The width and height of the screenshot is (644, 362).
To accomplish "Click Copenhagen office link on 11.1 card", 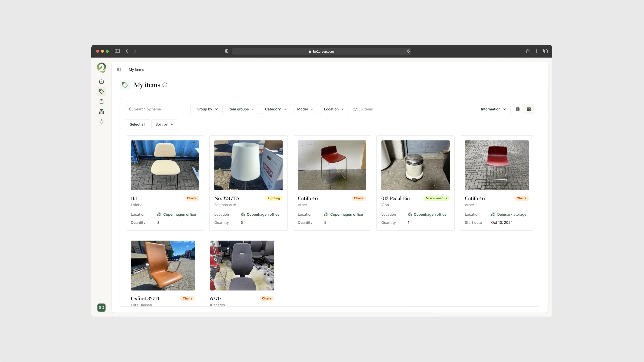I will pyautogui.click(x=179, y=214).
